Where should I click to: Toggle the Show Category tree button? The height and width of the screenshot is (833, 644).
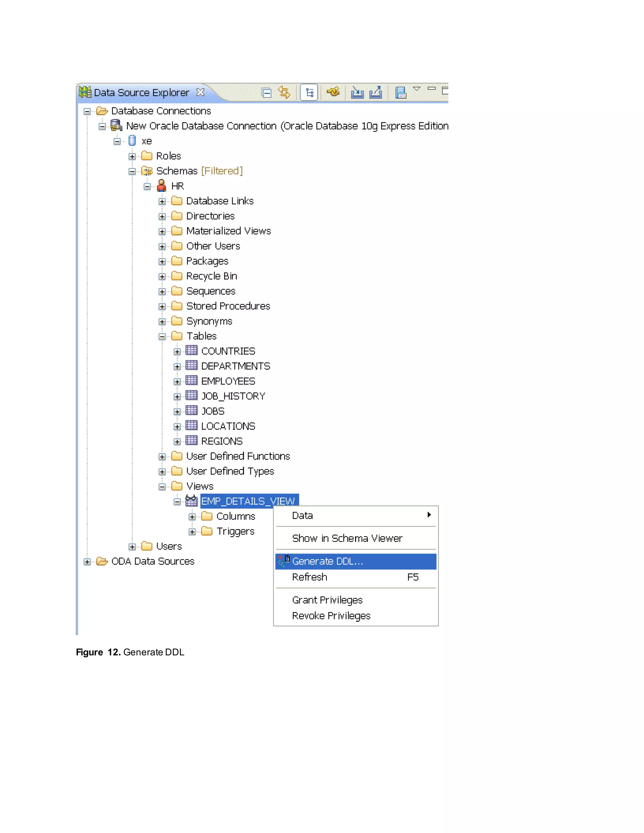pyautogui.click(x=309, y=93)
